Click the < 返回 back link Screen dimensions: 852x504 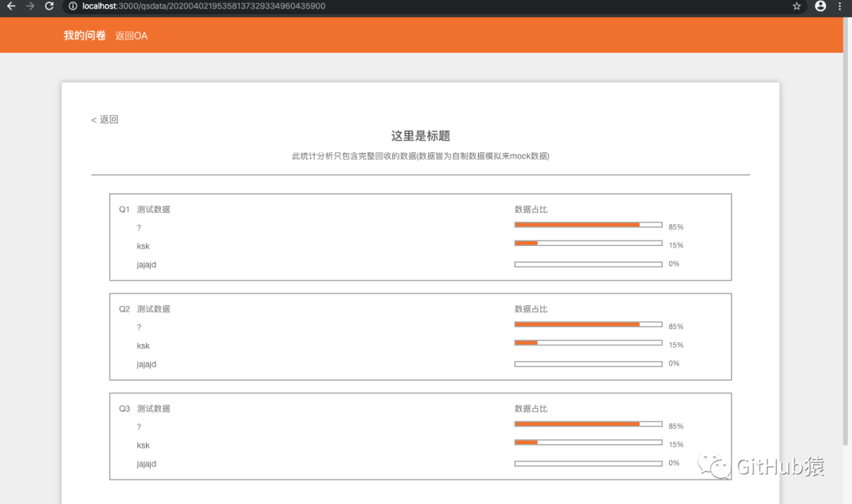pos(104,119)
